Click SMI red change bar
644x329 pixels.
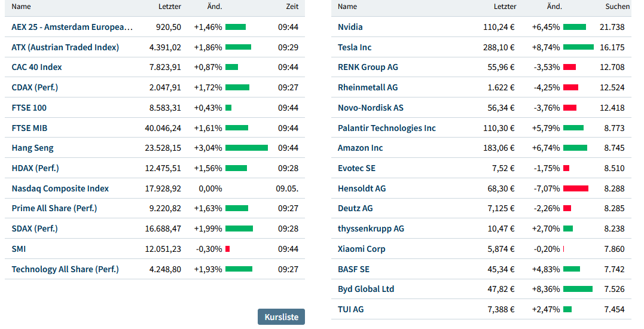point(228,249)
